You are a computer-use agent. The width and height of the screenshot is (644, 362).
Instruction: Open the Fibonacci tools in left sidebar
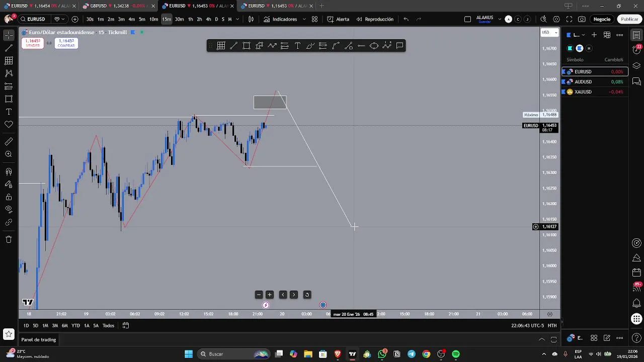(9, 86)
